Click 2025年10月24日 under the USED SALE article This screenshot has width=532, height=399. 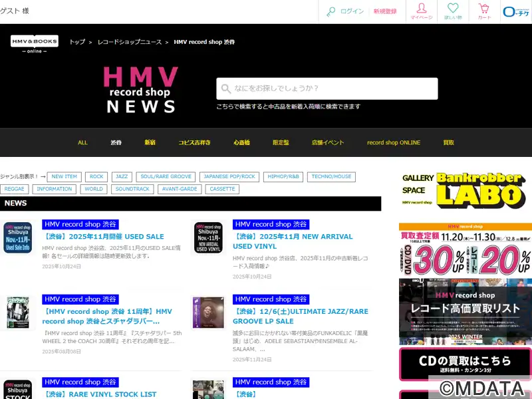click(61, 267)
